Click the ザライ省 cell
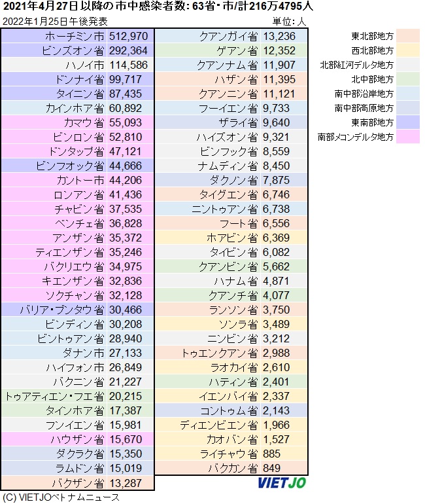 (208, 122)
